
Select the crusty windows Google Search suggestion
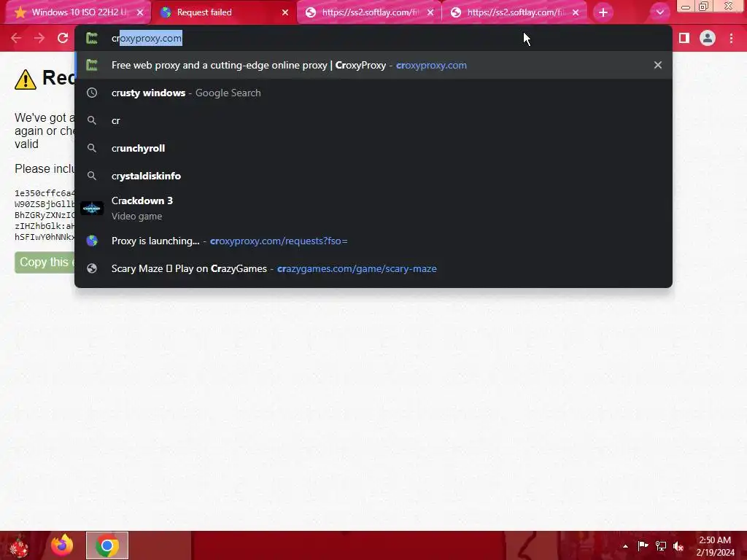[x=373, y=93]
